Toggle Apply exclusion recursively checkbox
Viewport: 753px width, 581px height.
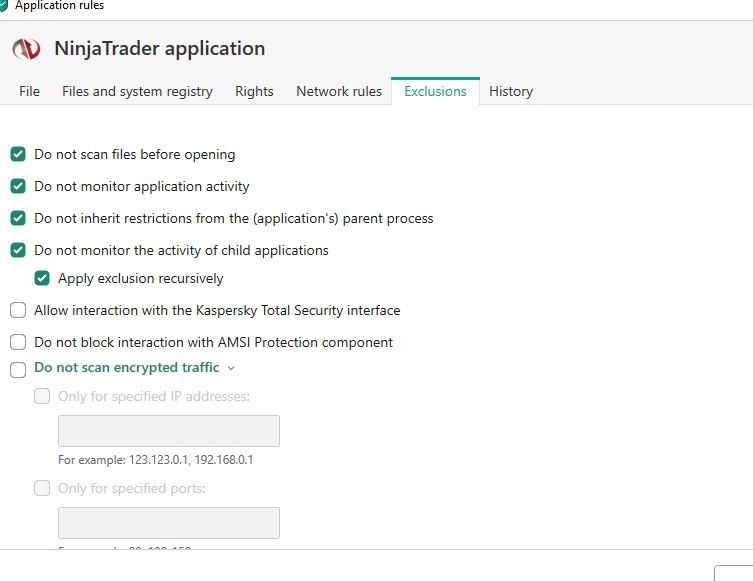click(x=42, y=279)
